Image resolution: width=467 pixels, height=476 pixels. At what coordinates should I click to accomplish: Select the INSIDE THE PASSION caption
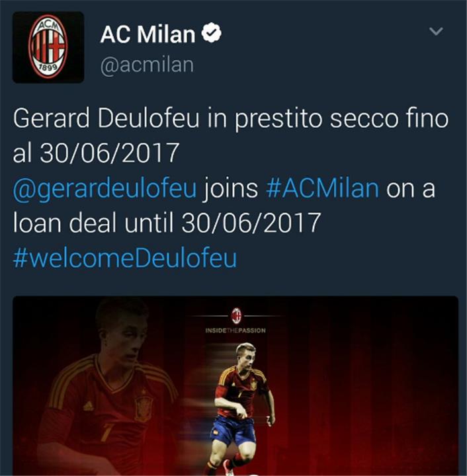235,331
